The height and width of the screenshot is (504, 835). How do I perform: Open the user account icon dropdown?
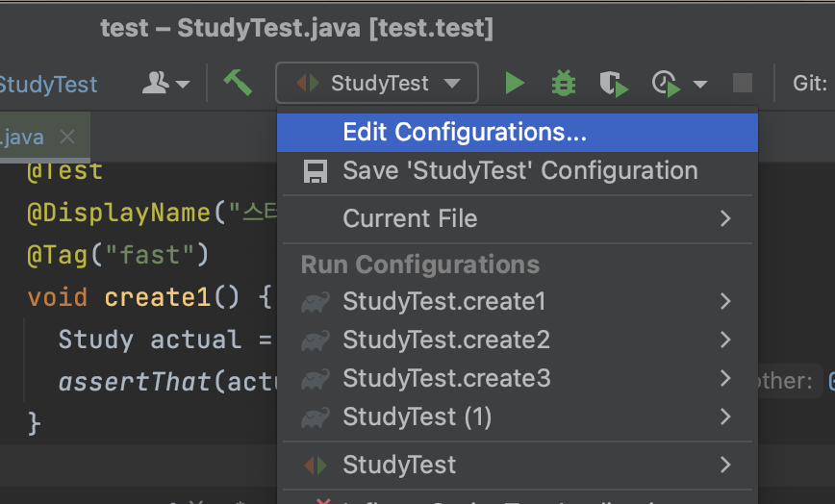[x=165, y=84]
